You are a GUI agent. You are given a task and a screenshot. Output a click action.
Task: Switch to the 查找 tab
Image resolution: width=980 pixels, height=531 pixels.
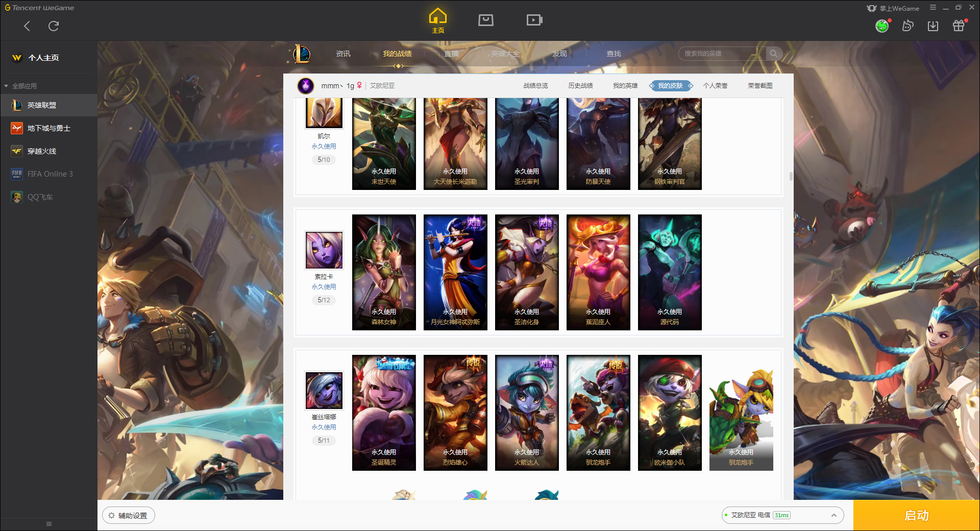614,54
